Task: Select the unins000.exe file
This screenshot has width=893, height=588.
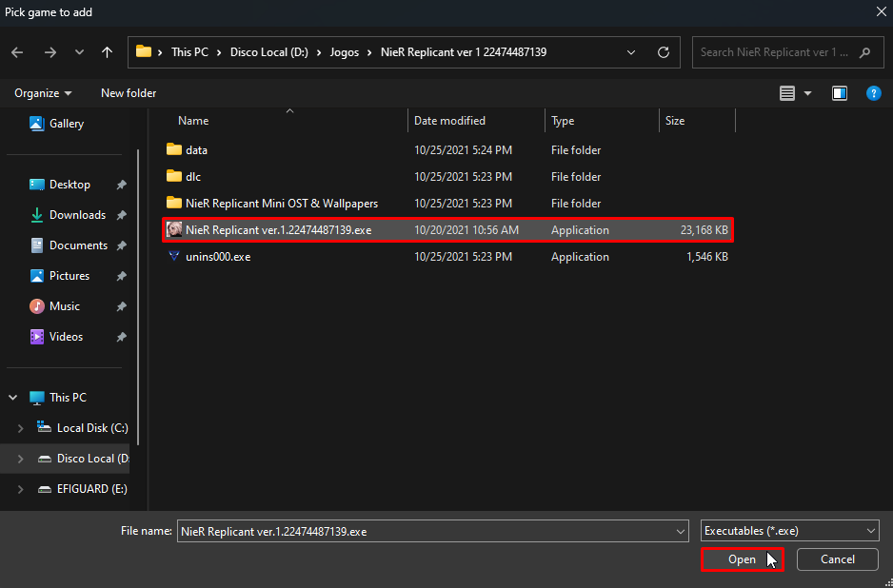Action: tap(218, 257)
